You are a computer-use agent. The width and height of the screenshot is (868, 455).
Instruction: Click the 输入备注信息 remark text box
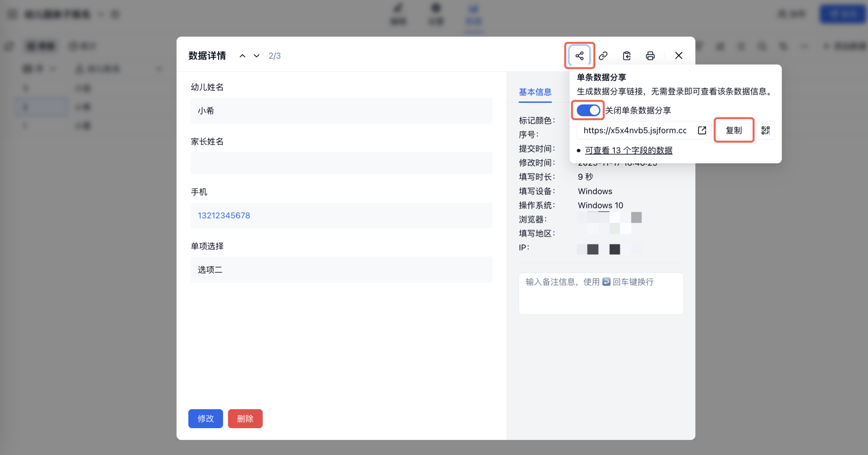[x=601, y=293]
